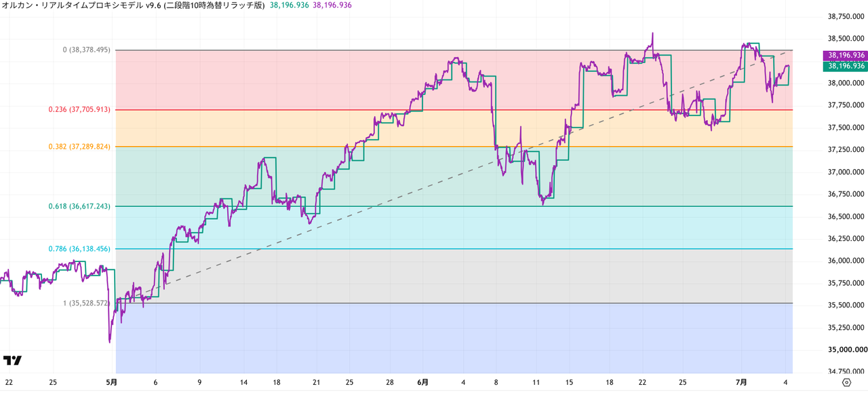Screen dimensions: 868x393
Task: Click the green 38,196.936 legend value
Action: (289, 5)
